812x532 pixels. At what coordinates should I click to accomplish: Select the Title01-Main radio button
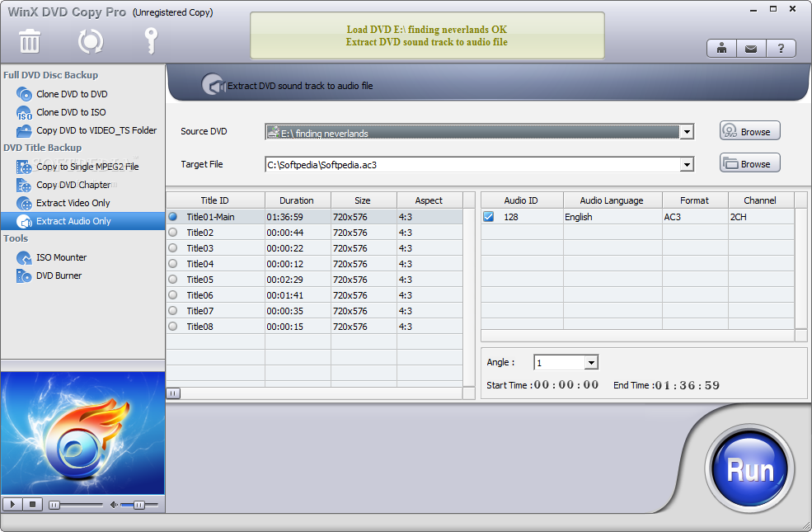(173, 217)
